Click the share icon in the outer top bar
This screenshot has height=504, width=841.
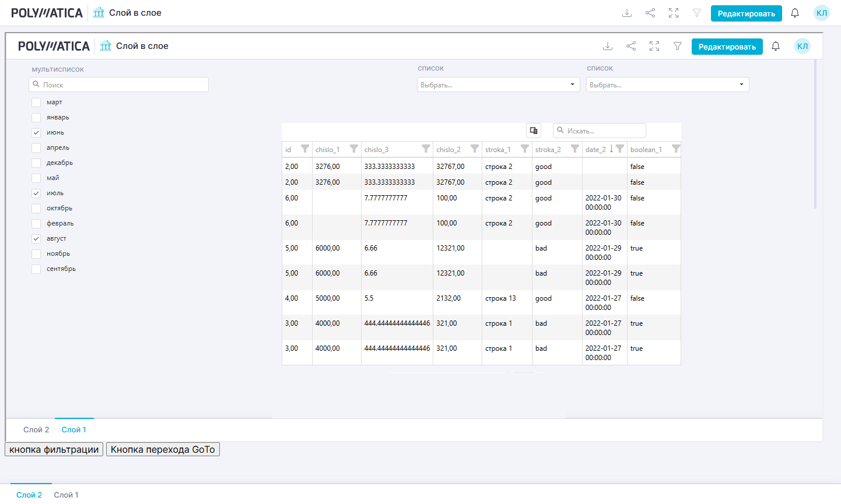tap(650, 13)
